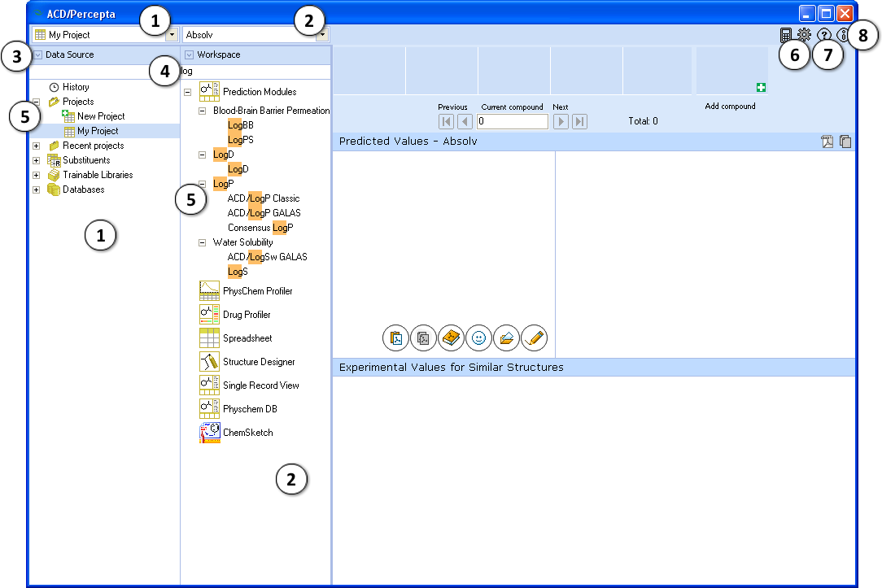Viewport: 882px width, 588px height.
Task: Expand the Substituents node
Action: click(36, 160)
